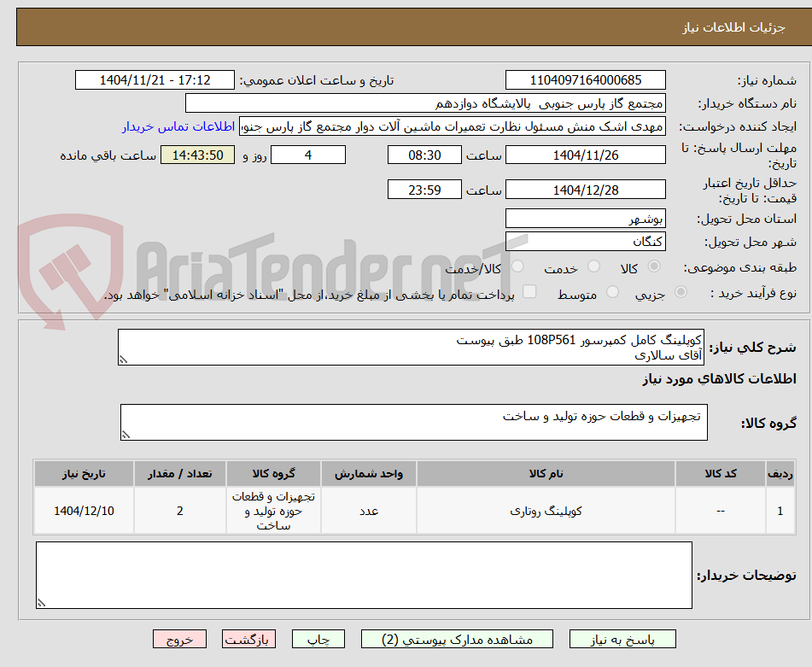Click the گروه کالا textarea
Viewport: 812px width, 667px height.
414,422
